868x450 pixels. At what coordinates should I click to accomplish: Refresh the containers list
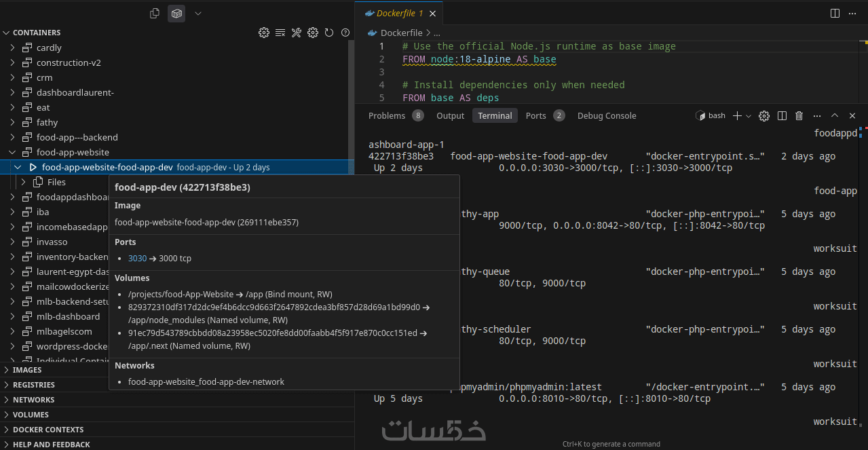pyautogui.click(x=329, y=33)
